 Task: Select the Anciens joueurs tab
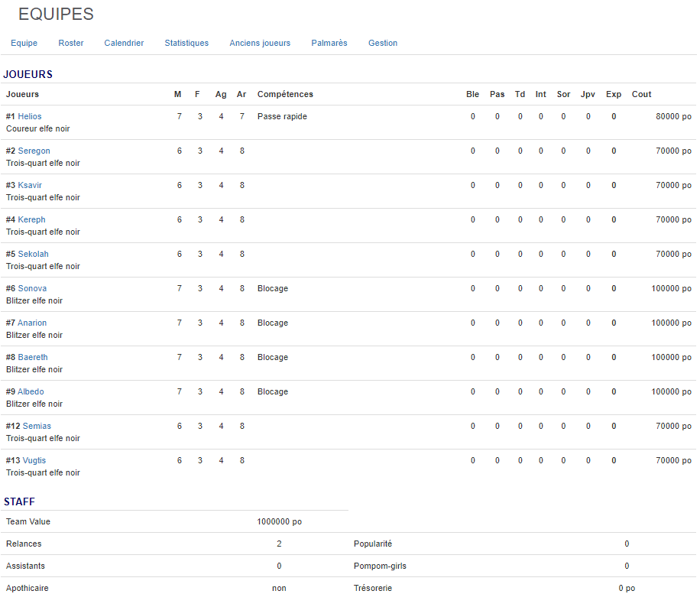[x=260, y=43]
